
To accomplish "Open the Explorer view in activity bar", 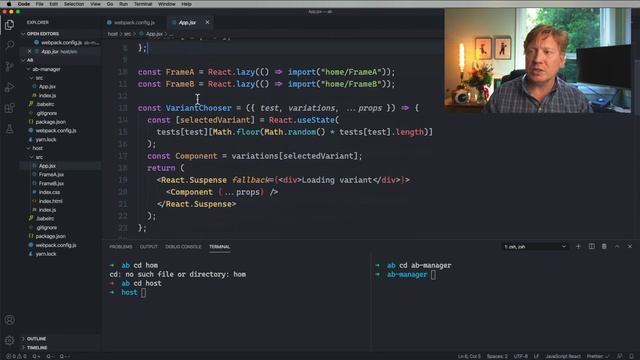I will coord(9,25).
